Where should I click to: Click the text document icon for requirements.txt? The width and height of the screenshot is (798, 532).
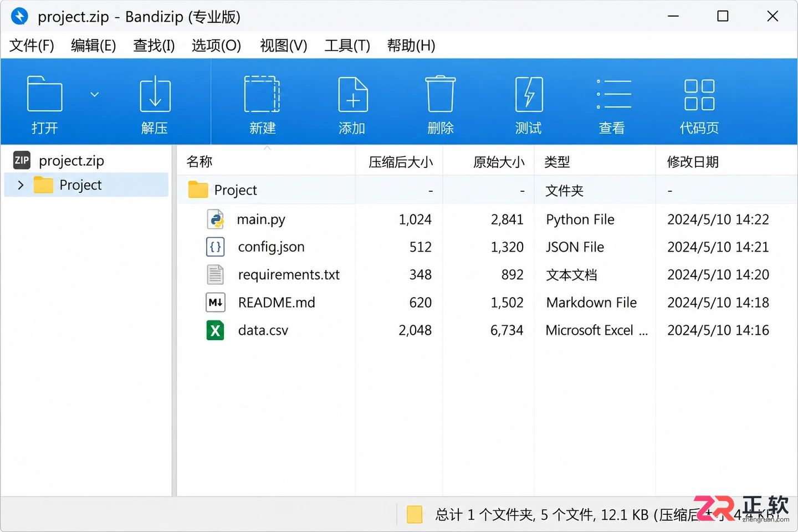point(216,274)
